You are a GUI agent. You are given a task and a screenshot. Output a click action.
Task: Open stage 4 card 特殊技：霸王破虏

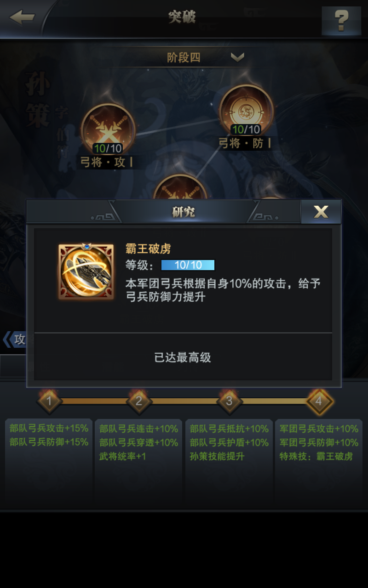click(x=319, y=463)
